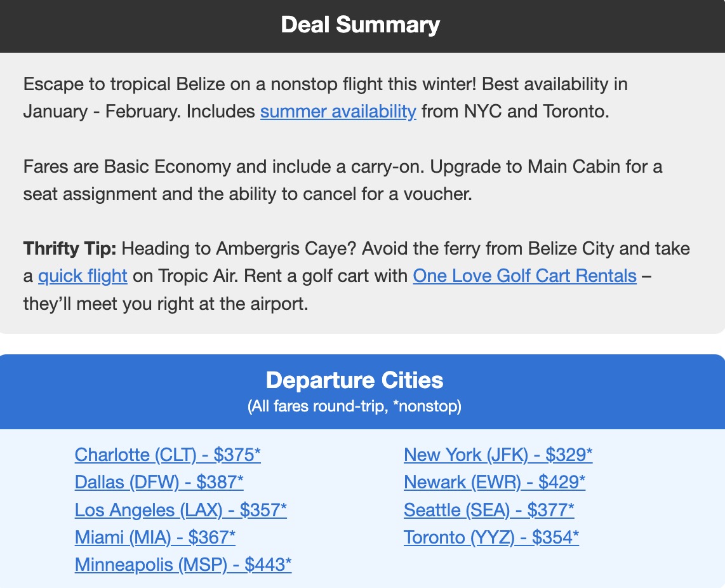
Task: Click the "All fares round-trip, *nonstop" subtitle
Action: click(354, 406)
